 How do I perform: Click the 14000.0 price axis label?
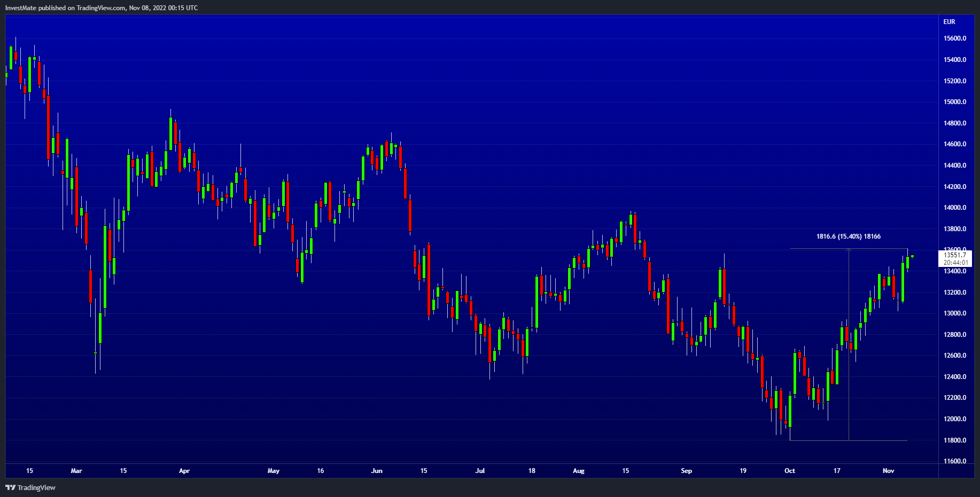(955, 208)
